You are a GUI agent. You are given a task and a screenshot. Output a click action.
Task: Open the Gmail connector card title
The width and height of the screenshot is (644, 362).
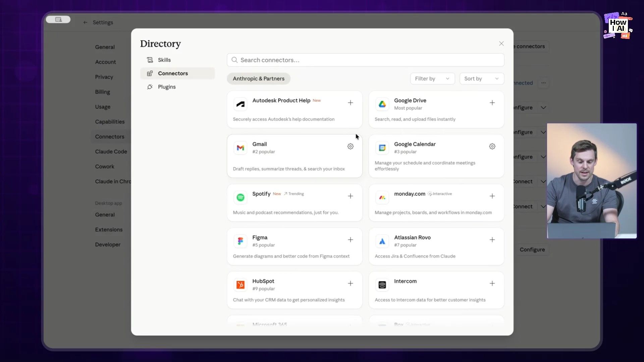pyautogui.click(x=259, y=144)
